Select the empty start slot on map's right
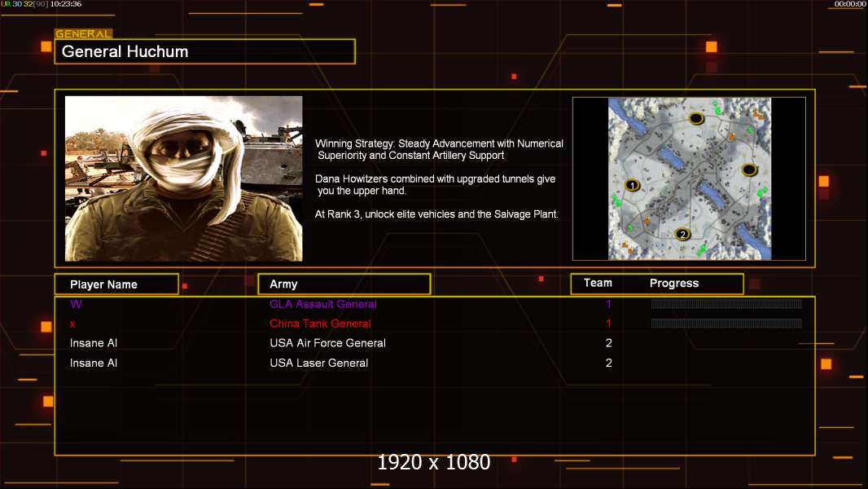 pyautogui.click(x=749, y=170)
